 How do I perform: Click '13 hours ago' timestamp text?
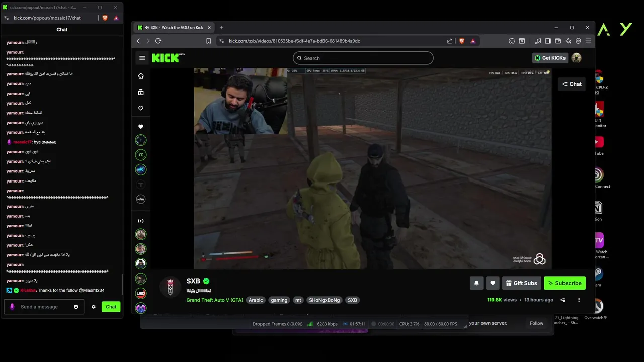pyautogui.click(x=539, y=300)
